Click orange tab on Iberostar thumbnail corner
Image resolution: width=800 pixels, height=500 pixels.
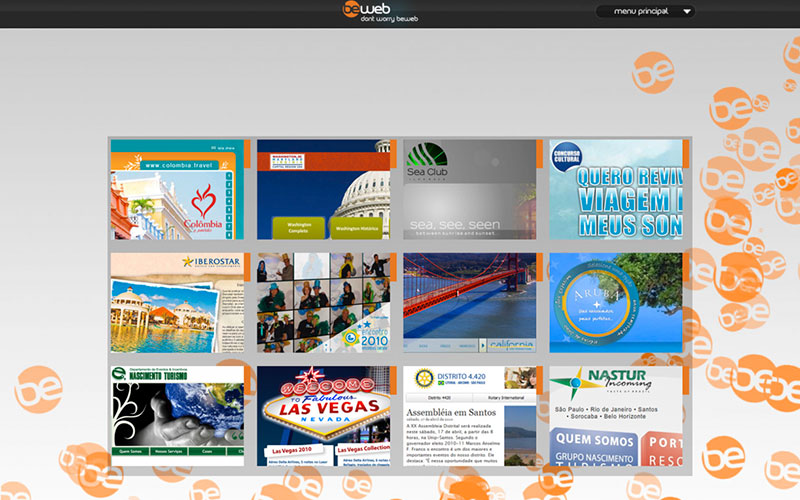point(247,267)
